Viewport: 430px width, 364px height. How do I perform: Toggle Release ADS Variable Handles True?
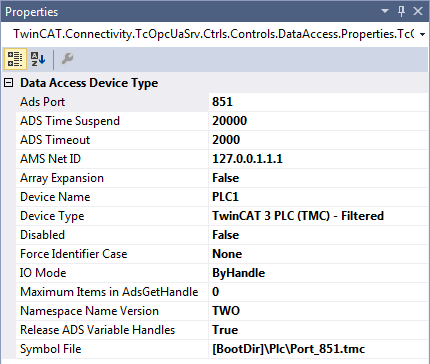(318, 330)
